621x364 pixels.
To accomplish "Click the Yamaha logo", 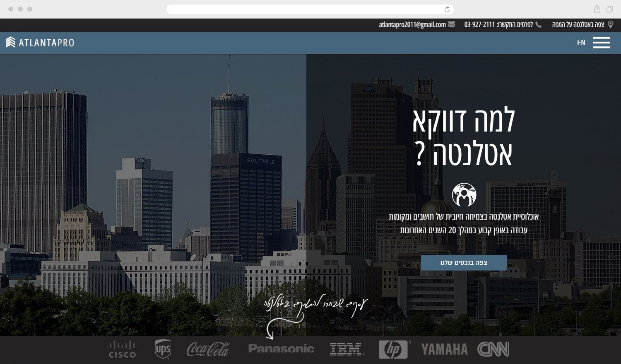I will pos(444,350).
